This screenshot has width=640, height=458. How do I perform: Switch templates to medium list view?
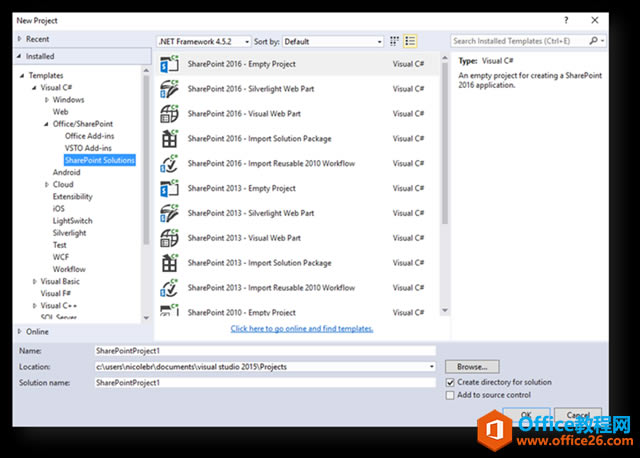[x=410, y=41]
